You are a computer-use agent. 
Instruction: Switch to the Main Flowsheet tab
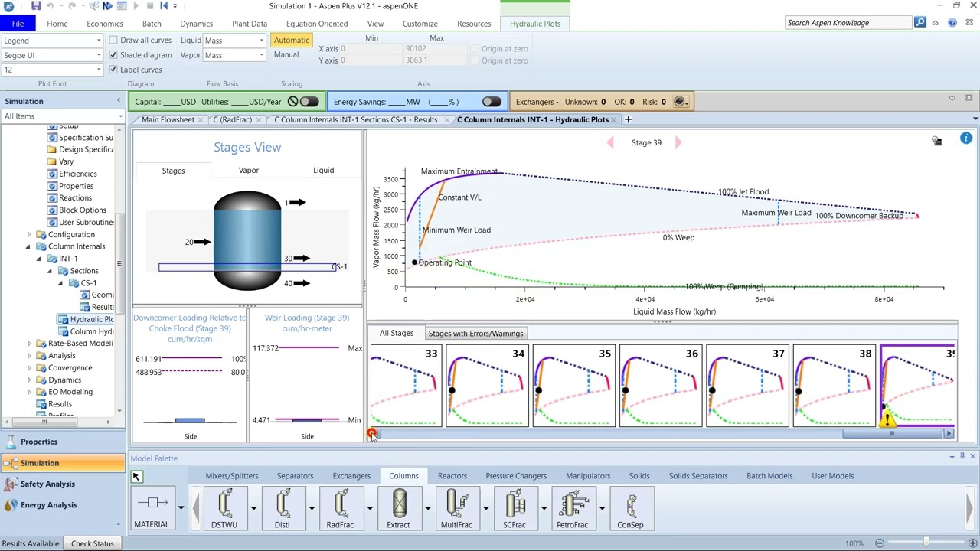click(168, 119)
